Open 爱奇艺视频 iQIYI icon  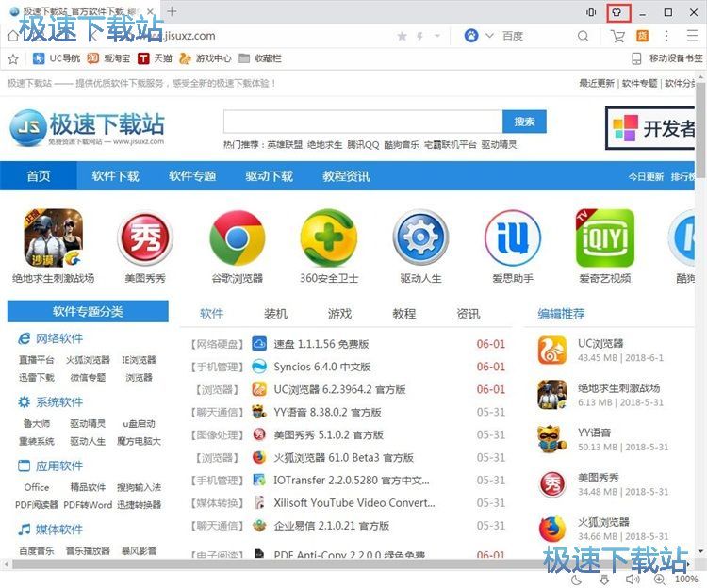604,237
